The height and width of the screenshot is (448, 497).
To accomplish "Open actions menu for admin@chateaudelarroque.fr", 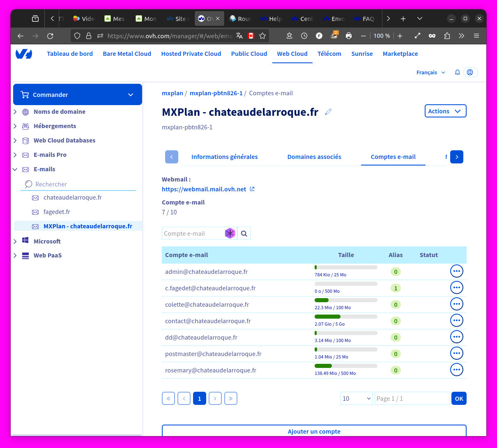I will point(457,271).
